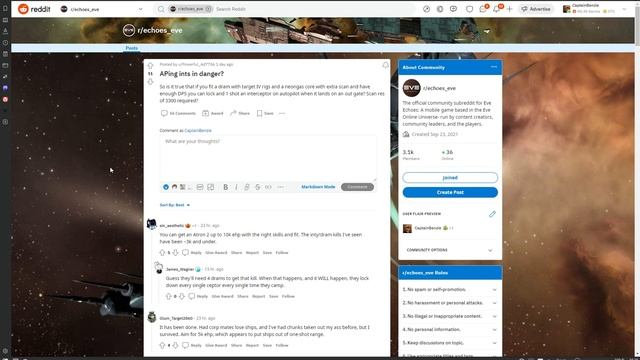
Task: Upvote the comment about Atron 2
Action: click(162, 253)
